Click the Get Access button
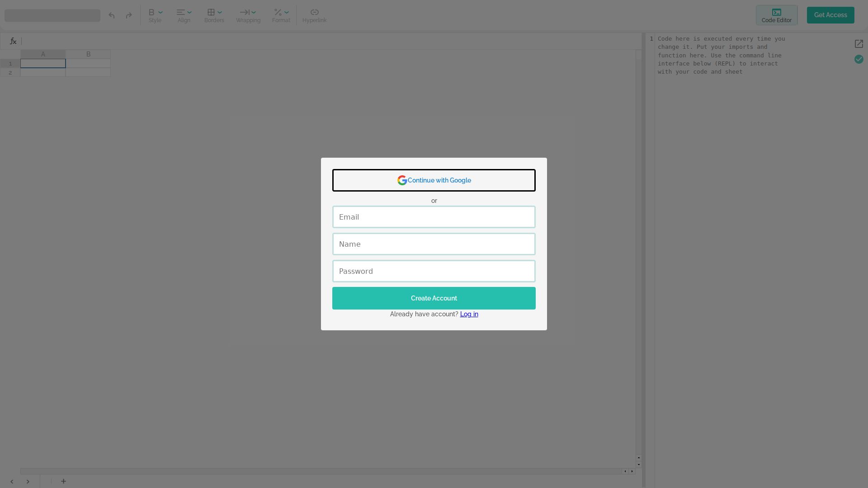Screen dimensions: 868x488 click(830, 15)
